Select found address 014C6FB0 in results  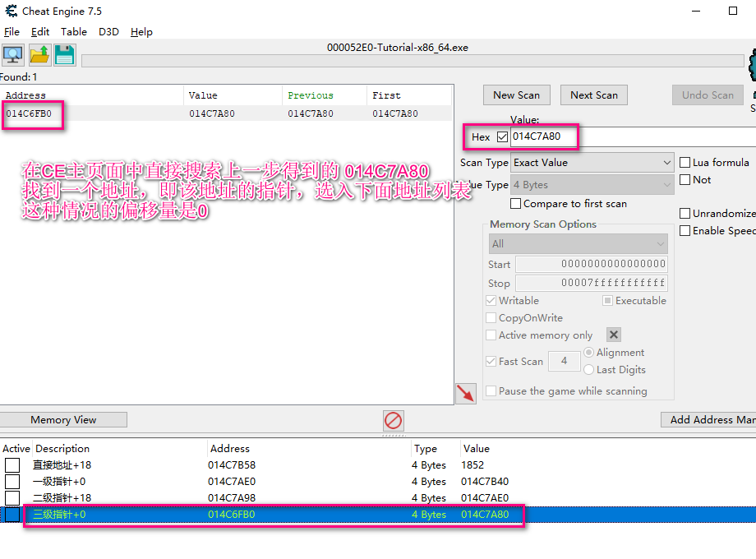pos(29,113)
